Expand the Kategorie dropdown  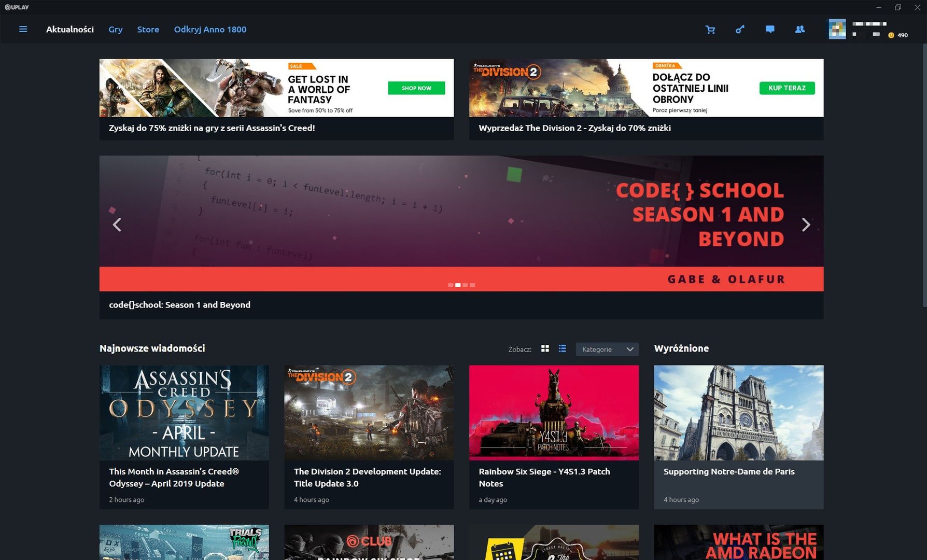[607, 349]
